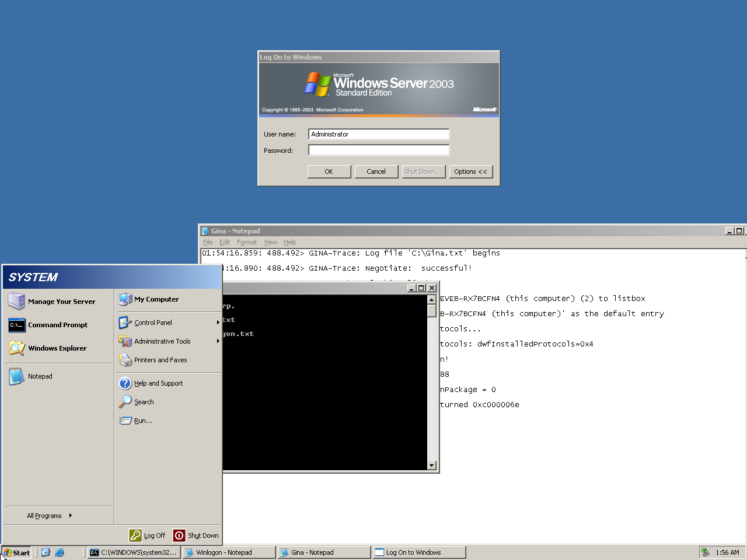
Task: Click the taskbar clock showing 1:56 AM
Action: pyautogui.click(x=727, y=552)
